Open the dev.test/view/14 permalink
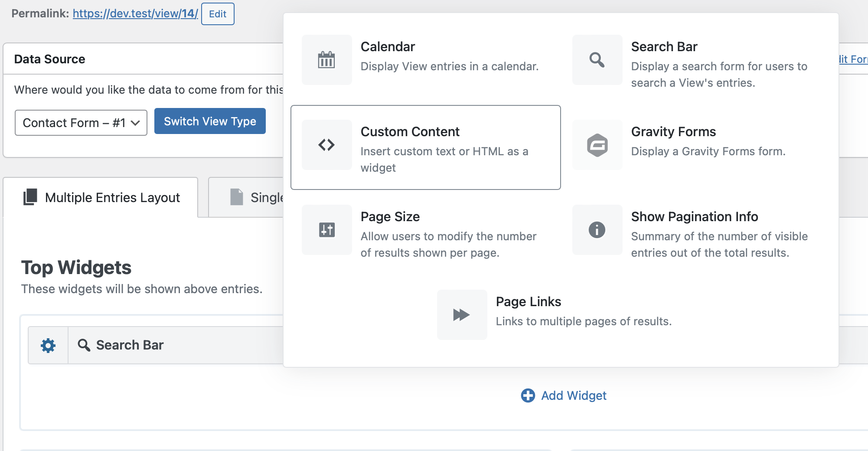 [x=135, y=13]
